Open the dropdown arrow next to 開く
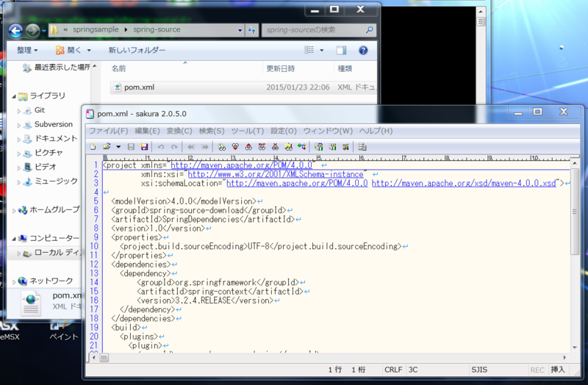The height and width of the screenshot is (385, 588). coord(89,50)
